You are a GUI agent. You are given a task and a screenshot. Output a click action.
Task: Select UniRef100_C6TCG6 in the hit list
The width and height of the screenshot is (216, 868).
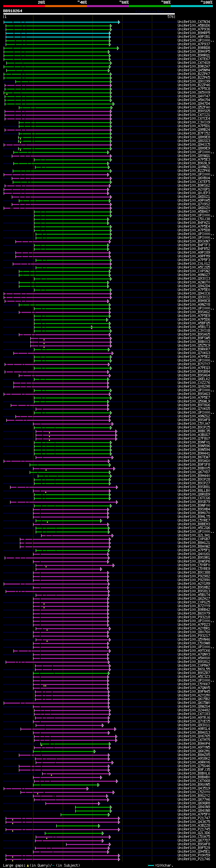click(194, 498)
